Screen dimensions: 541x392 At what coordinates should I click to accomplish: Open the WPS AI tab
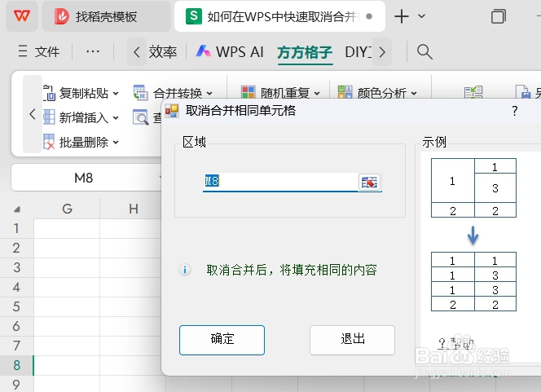230,52
